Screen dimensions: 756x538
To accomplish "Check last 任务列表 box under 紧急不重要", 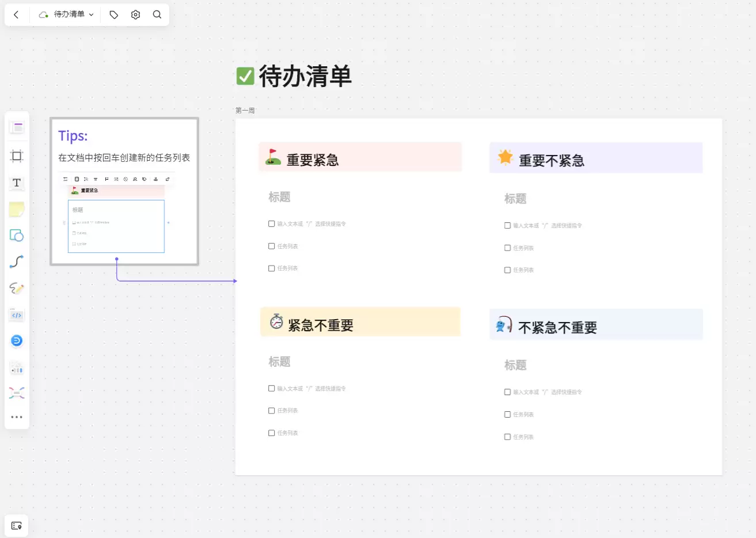I will click(x=271, y=433).
